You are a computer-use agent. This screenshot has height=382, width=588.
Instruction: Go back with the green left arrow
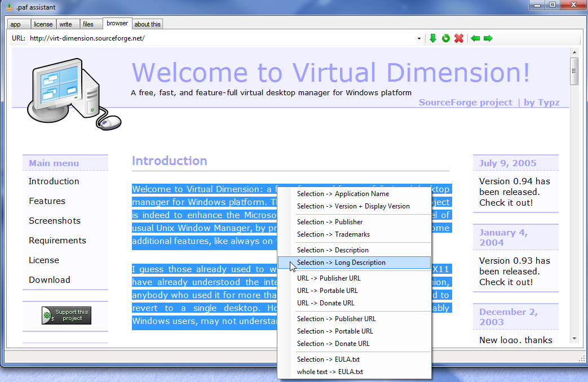[475, 38]
